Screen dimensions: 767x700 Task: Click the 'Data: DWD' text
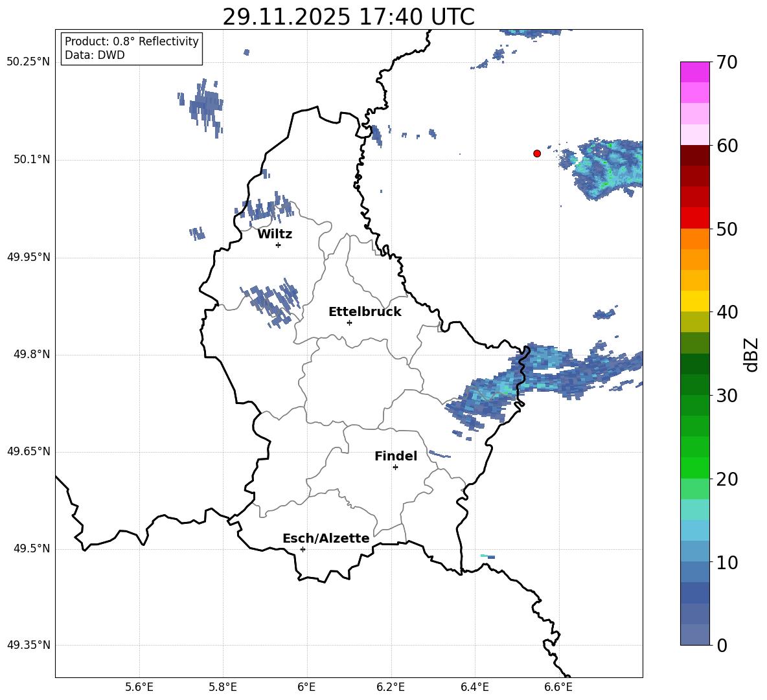95,55
